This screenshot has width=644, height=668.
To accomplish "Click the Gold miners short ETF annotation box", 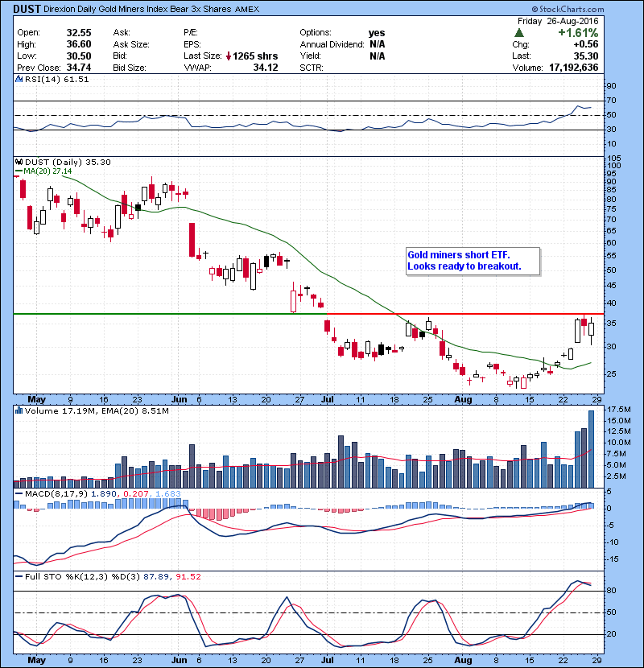I will 473,261.
